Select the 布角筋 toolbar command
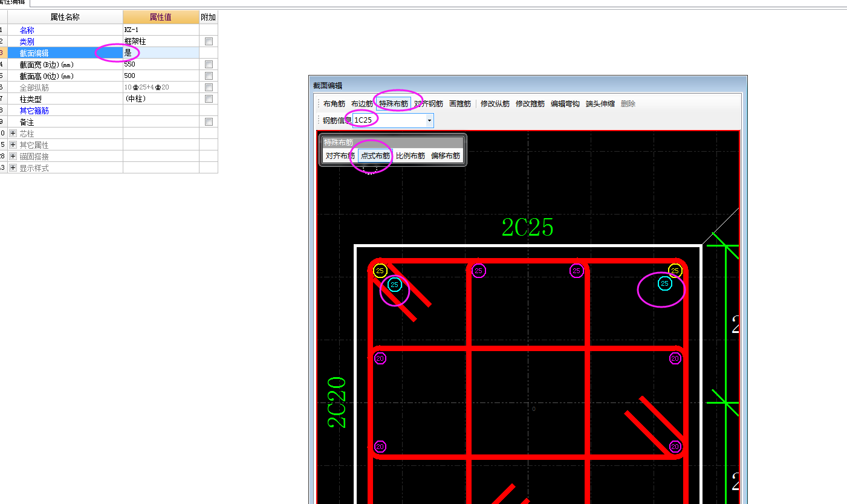 [334, 104]
